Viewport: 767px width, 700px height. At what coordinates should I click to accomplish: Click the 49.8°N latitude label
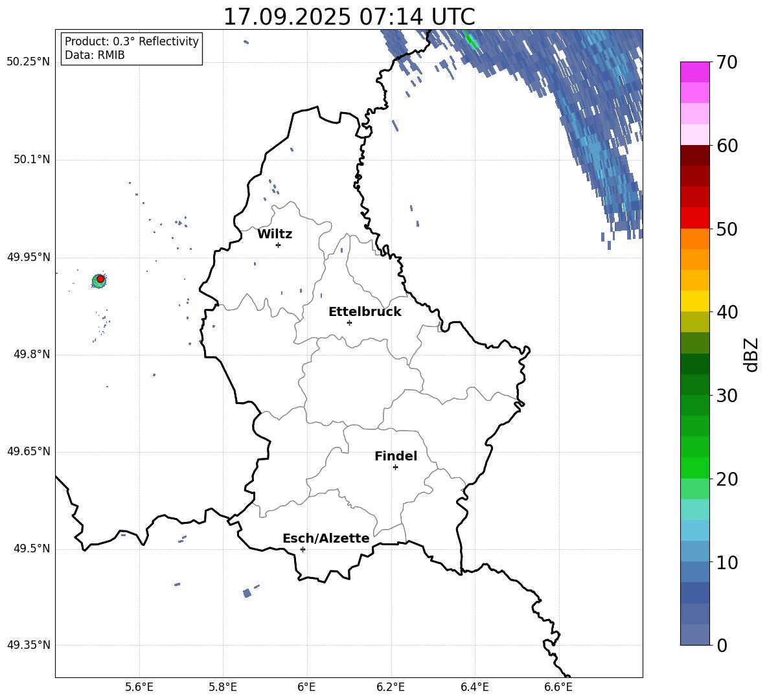click(32, 354)
